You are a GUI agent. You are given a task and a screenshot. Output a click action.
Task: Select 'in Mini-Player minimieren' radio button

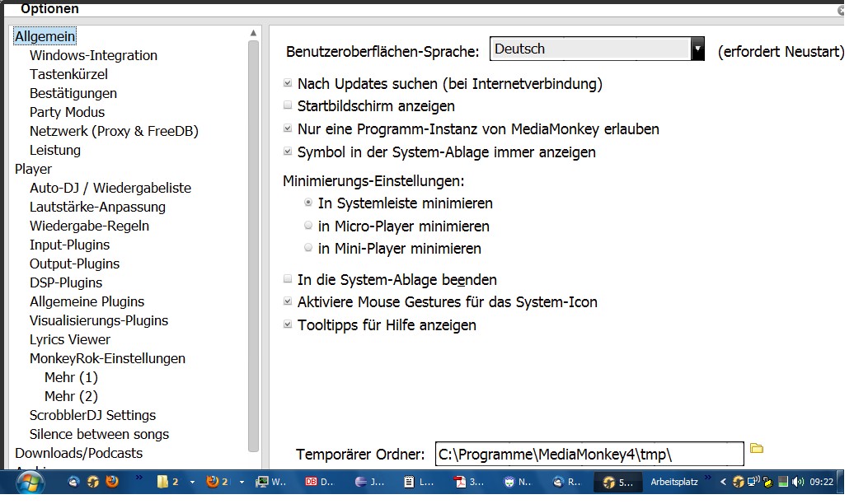[308, 248]
